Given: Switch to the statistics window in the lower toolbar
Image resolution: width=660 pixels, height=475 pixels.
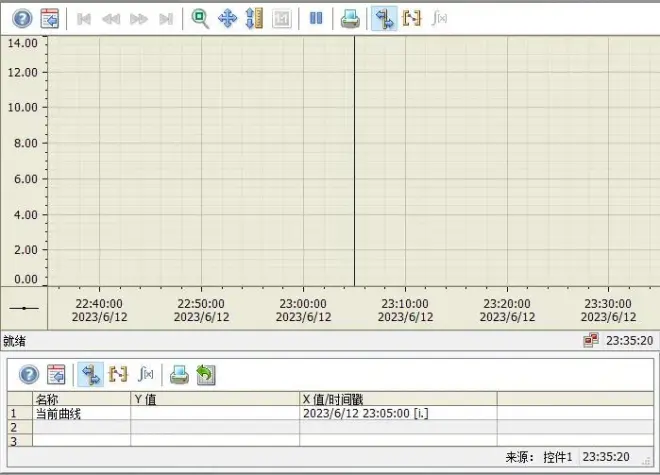Looking at the screenshot, I should pos(145,374).
